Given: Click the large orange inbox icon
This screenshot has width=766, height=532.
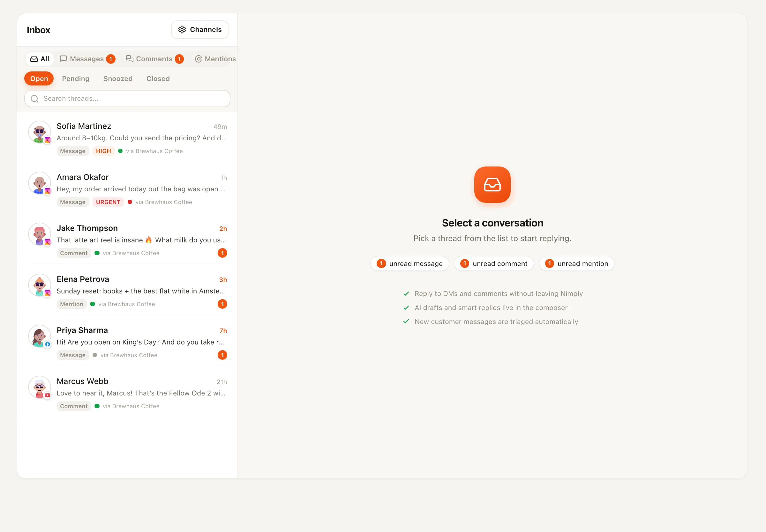Looking at the screenshot, I should [492, 185].
